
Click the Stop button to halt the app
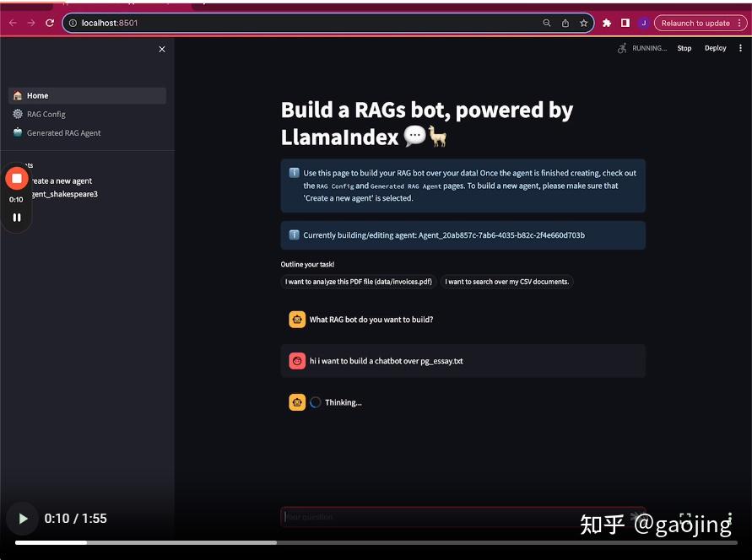coord(684,48)
